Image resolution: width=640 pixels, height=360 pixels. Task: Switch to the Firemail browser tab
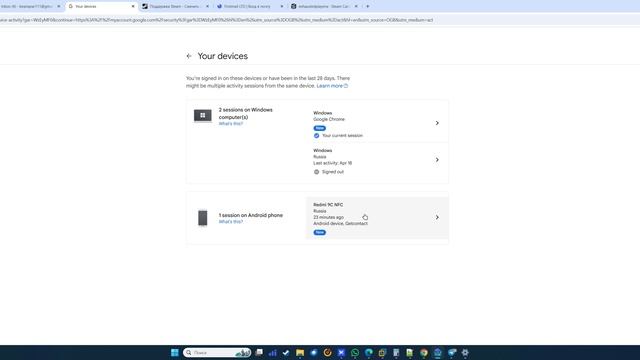[x=249, y=7]
